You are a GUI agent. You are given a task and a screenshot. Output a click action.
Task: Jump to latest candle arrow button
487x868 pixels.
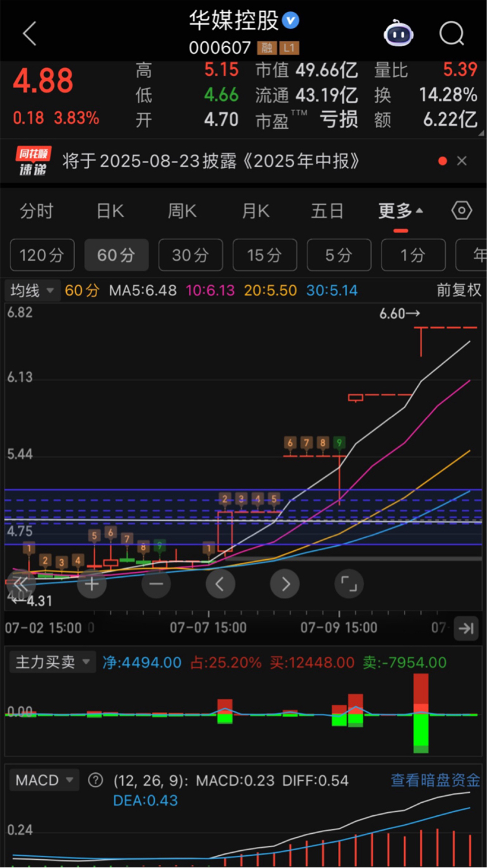tap(466, 628)
